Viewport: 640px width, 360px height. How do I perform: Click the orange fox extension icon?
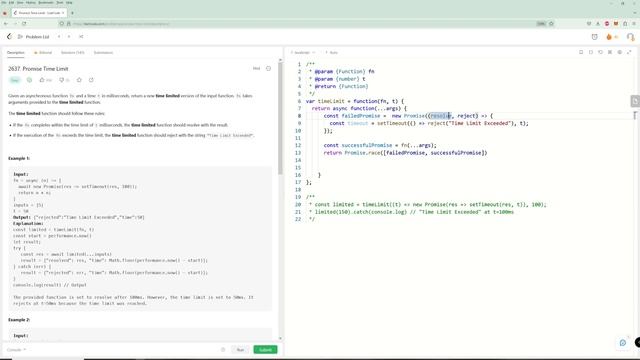[616, 24]
